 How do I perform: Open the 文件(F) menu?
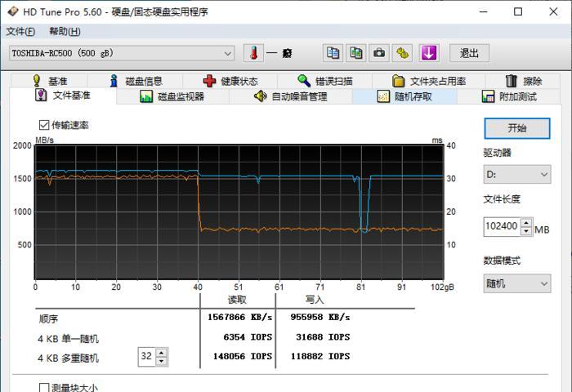click(x=20, y=31)
